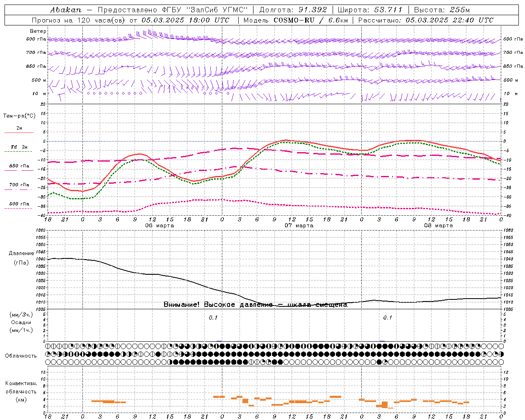
Task: Click the 07 марта date label
Action: [299, 226]
